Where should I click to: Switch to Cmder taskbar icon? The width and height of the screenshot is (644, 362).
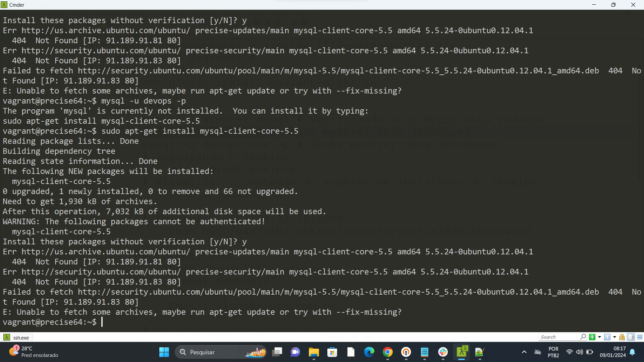(462, 352)
